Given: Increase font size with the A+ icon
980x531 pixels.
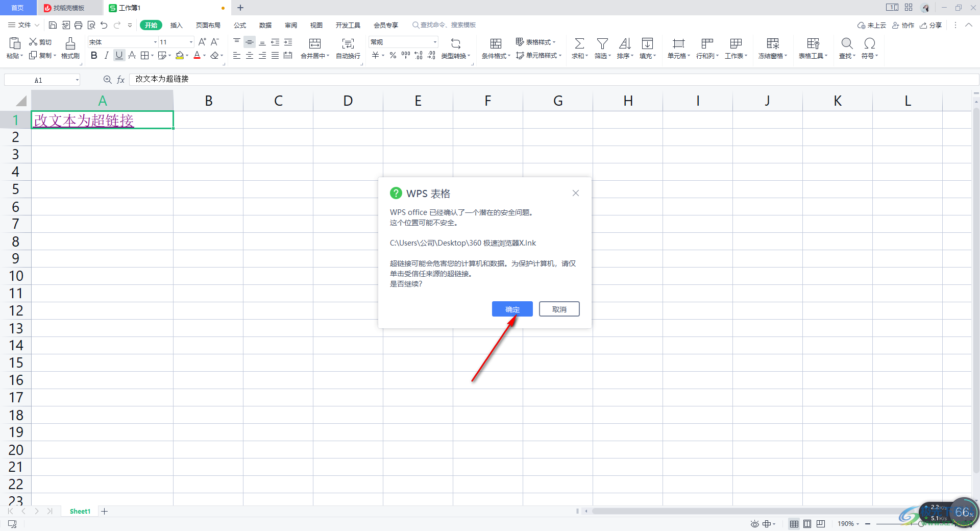Looking at the screenshot, I should [x=202, y=42].
